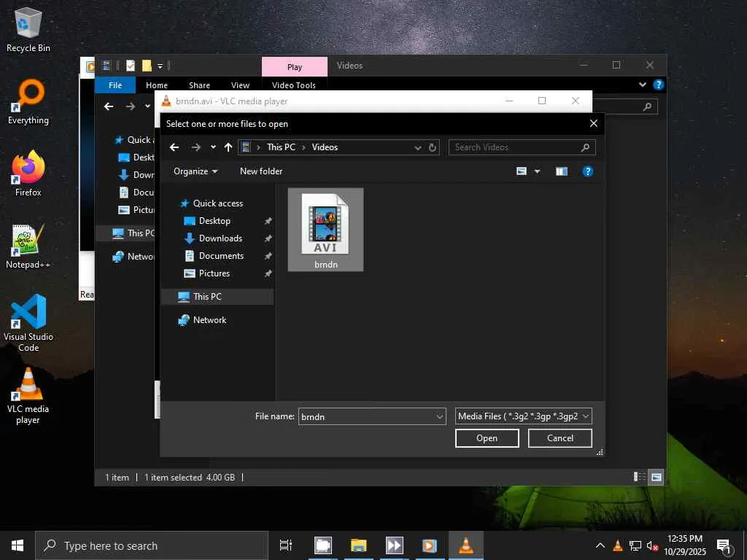The width and height of the screenshot is (747, 560).
Task: Open VLC media player desktop shortcut
Action: coord(28,395)
